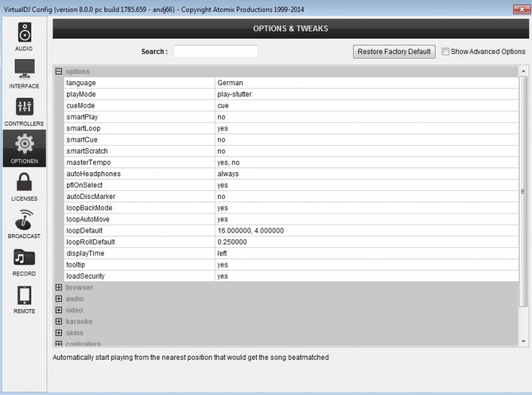This screenshot has width=532, height=395.
Task: Select the autoHeadphones value always
Action: pyautogui.click(x=228, y=174)
